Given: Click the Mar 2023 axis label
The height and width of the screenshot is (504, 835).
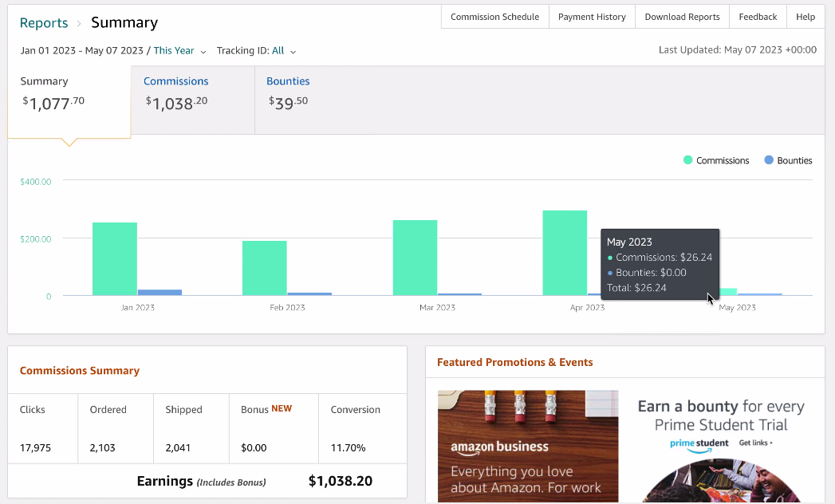Looking at the screenshot, I should [x=437, y=307].
